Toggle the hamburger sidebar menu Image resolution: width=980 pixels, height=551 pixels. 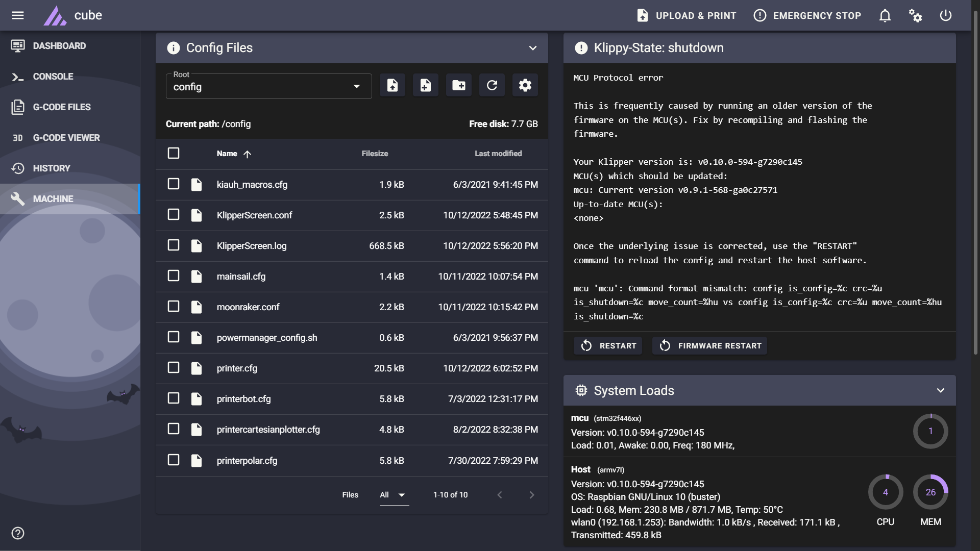coord(18,15)
